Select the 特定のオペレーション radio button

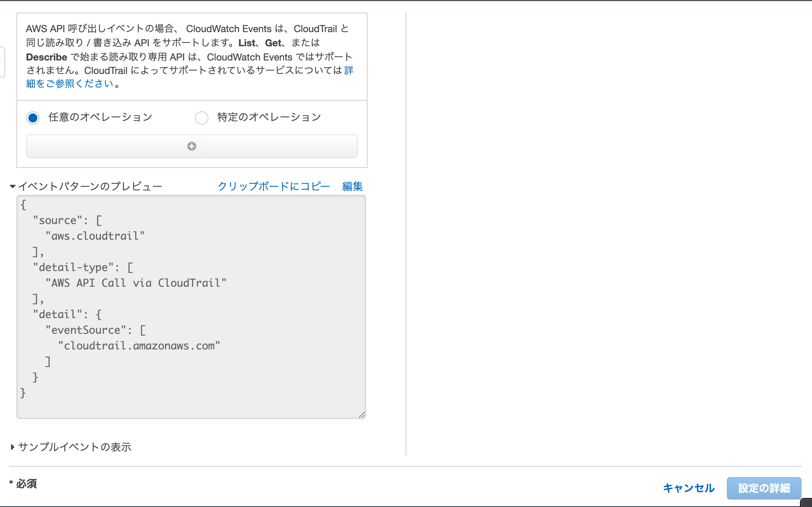click(x=202, y=118)
